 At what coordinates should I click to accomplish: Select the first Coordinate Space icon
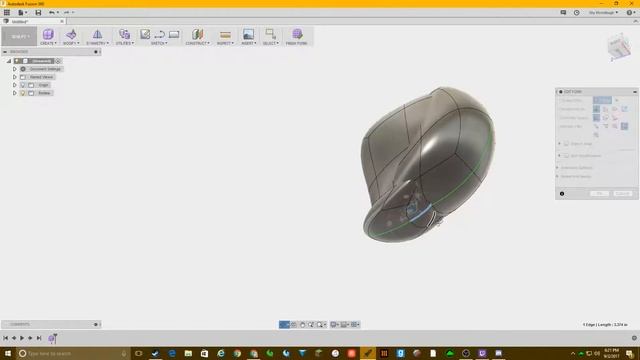coord(596,118)
